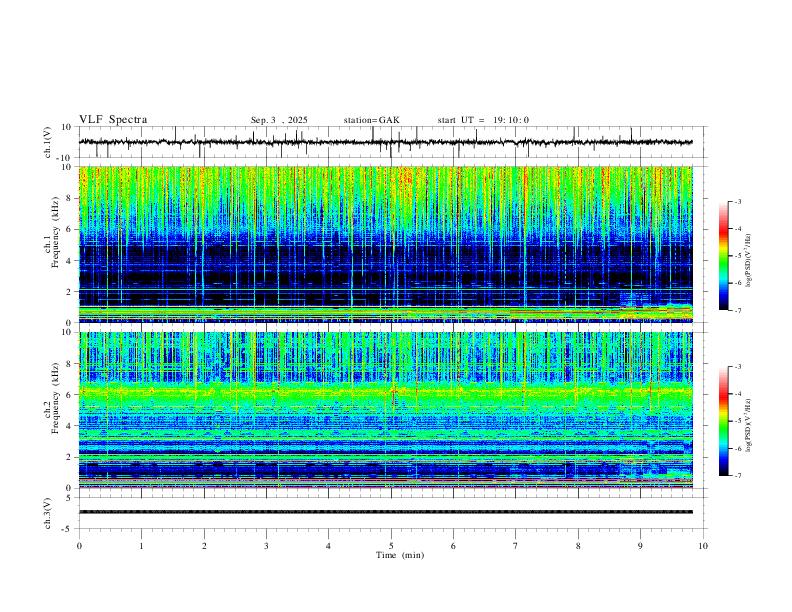Click the ch.1 voltage waveform trace
792x612 pixels.
pos(385,142)
